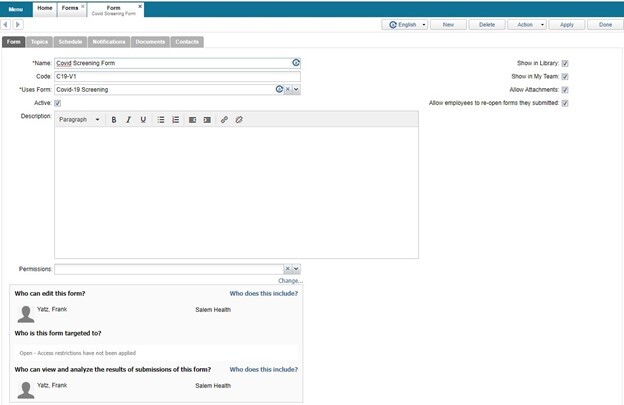The width and height of the screenshot is (624, 405).
Task: Close the Forms tab
Action: point(83,6)
